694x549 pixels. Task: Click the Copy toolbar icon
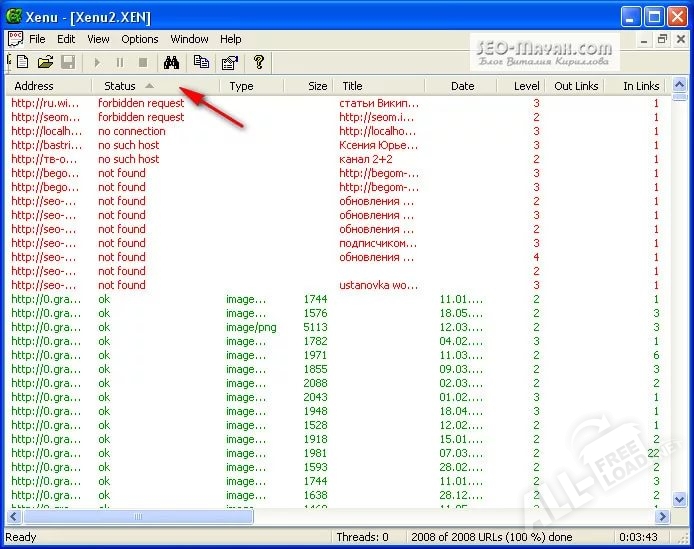point(201,62)
